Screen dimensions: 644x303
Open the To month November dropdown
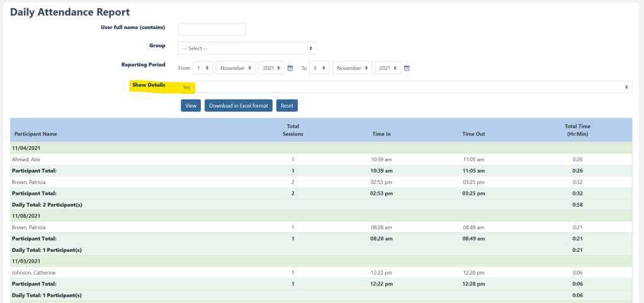click(x=353, y=68)
